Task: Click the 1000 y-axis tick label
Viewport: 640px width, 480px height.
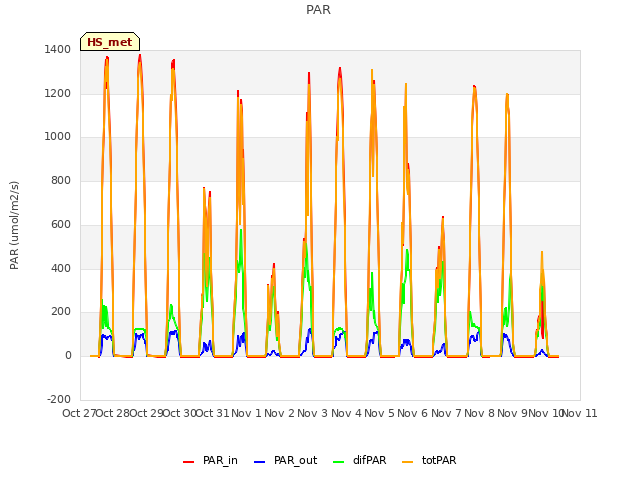Action: pos(58,136)
